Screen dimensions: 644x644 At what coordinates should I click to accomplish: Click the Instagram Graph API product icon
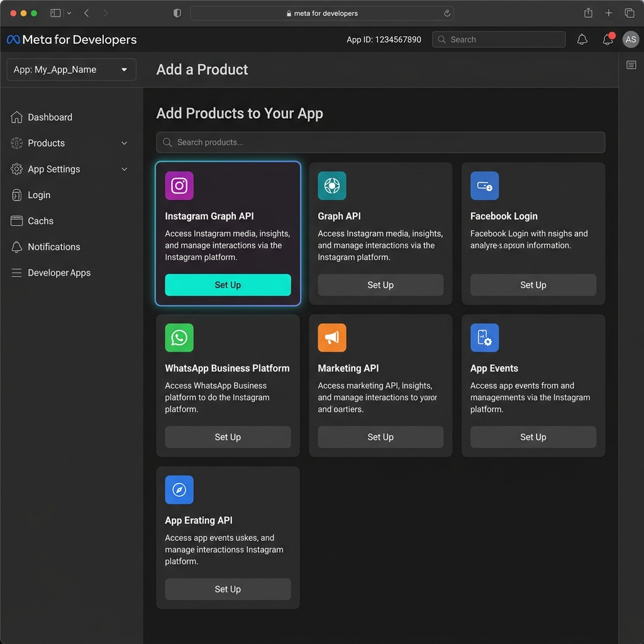(179, 186)
